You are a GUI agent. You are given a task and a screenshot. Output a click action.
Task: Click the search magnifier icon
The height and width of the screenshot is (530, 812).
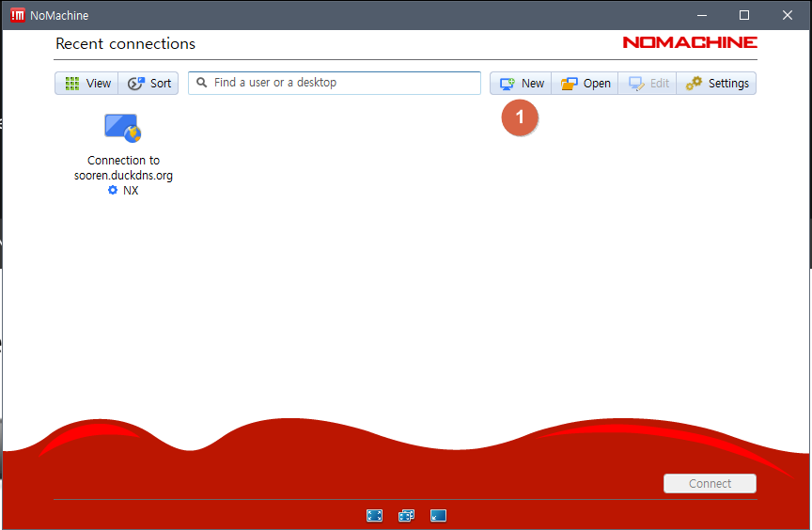tap(202, 83)
